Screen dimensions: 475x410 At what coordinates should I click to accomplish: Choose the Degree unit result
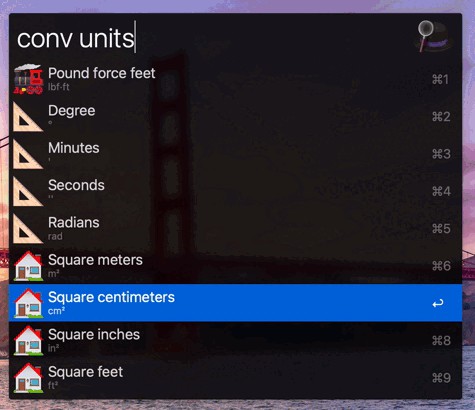pos(235,117)
